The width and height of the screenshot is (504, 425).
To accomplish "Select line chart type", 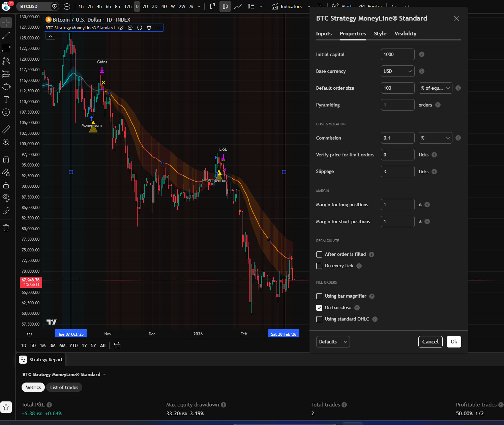I will point(238,6).
